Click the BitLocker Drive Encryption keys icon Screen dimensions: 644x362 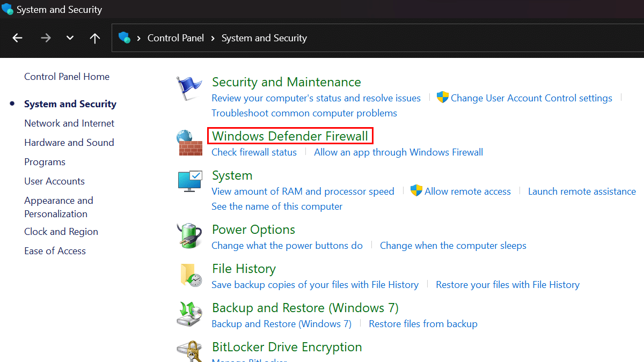[189, 351]
